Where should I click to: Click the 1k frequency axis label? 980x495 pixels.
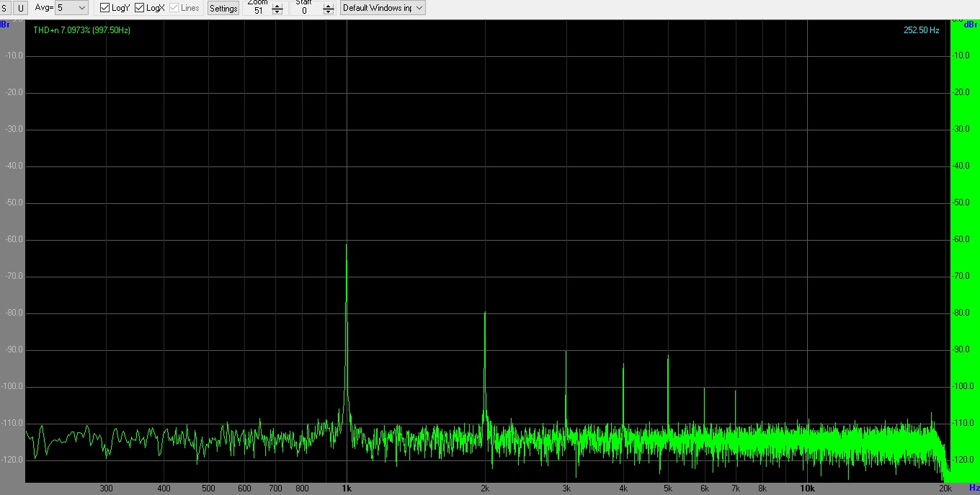point(347,489)
